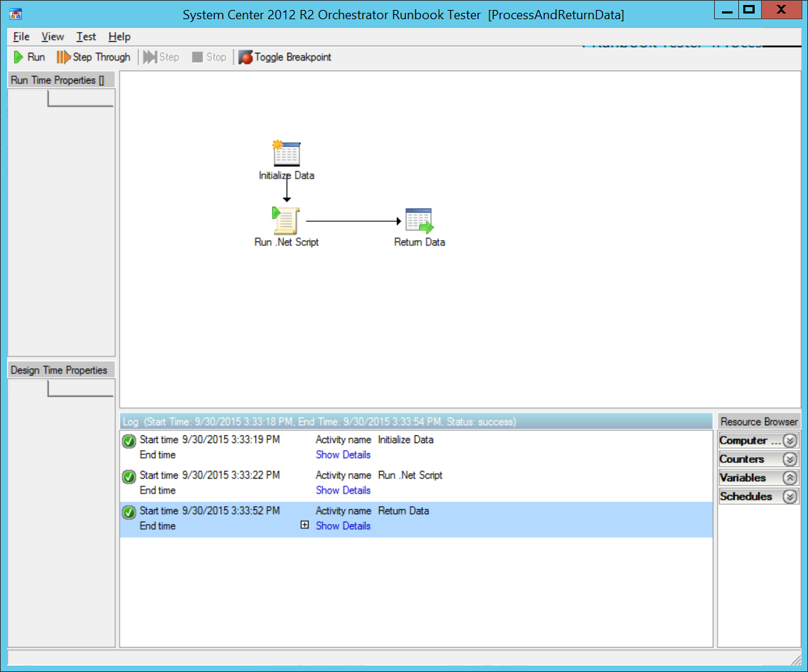Image resolution: width=808 pixels, height=672 pixels.
Task: Show Details for Return Data log entry
Action: click(344, 526)
